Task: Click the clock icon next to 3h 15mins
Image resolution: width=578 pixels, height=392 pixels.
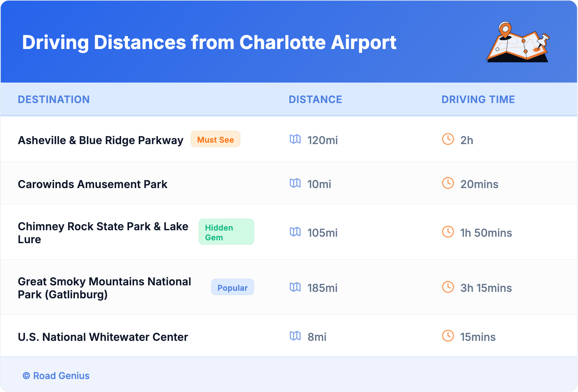Action: pos(448,287)
